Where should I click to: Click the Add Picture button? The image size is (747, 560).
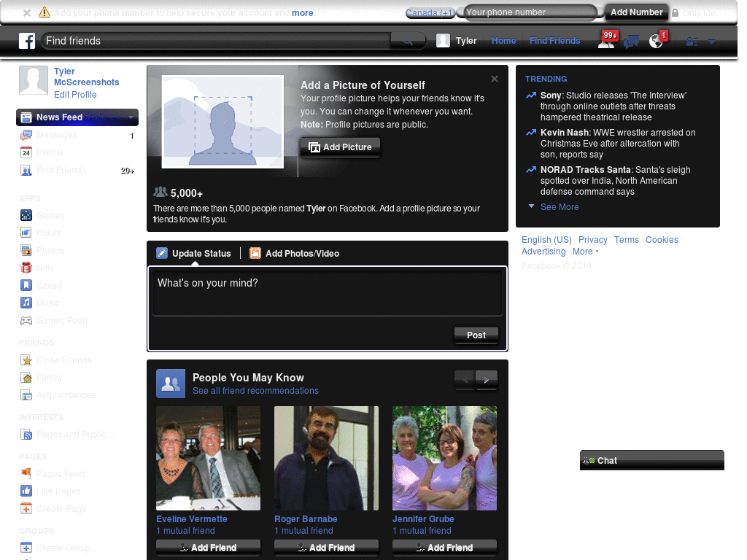tap(340, 147)
